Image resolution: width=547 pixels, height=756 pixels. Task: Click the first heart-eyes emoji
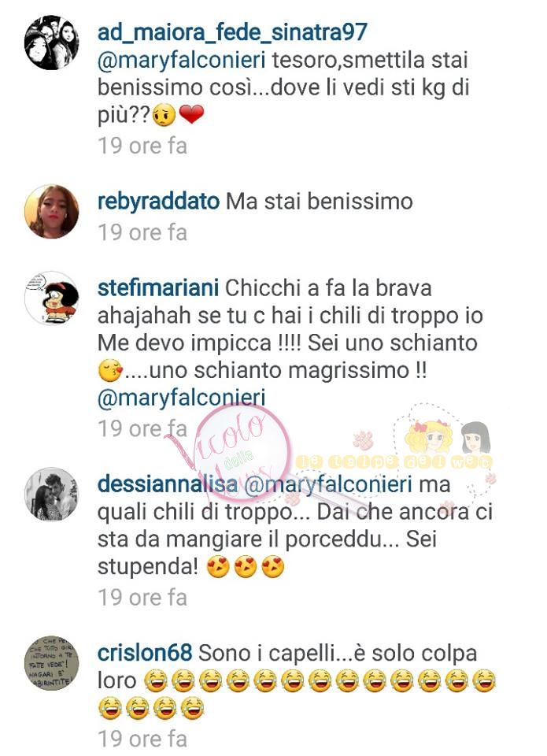tap(218, 567)
